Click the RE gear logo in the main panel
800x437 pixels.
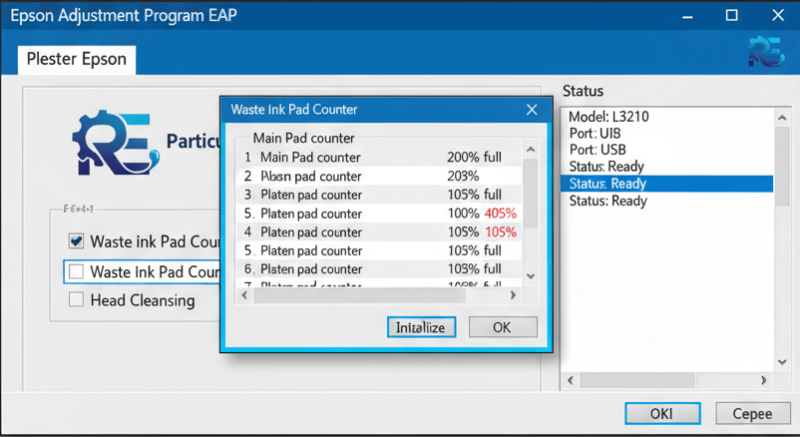click(116, 143)
